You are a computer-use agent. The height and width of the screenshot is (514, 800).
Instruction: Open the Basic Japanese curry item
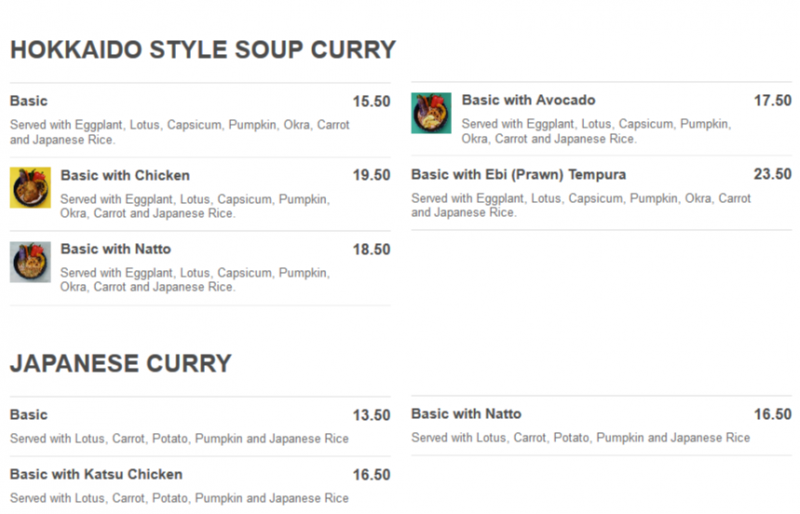pos(29,414)
